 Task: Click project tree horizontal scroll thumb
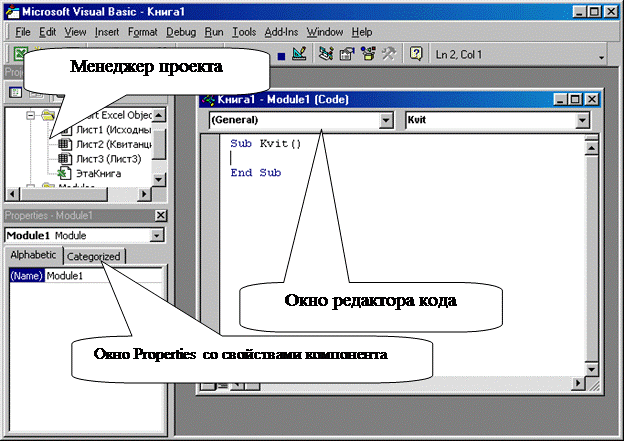pos(63,194)
